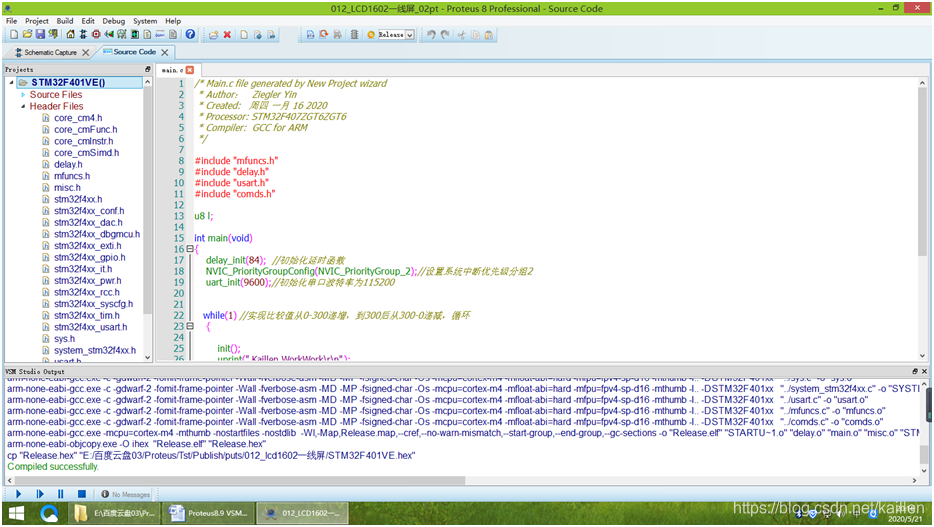The width and height of the screenshot is (934, 527).
Task: Undock the VSM Studio Output panel
Action: 915,371
